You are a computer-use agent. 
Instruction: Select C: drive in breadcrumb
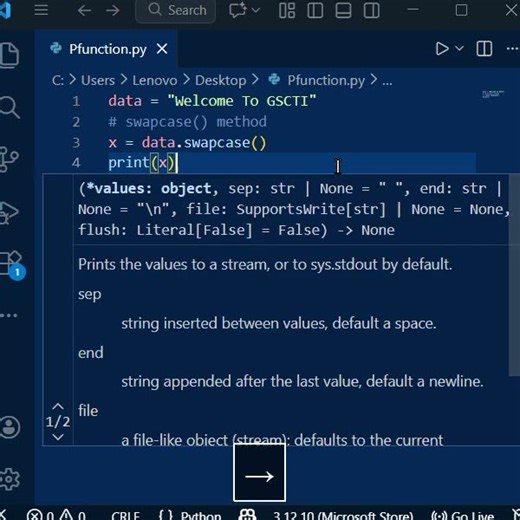tap(58, 80)
